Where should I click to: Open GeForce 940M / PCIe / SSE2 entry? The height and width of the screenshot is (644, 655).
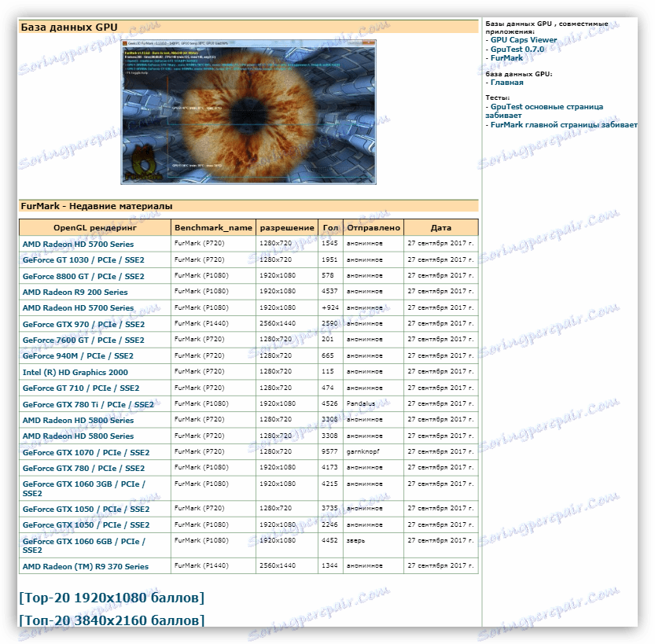[x=78, y=356]
